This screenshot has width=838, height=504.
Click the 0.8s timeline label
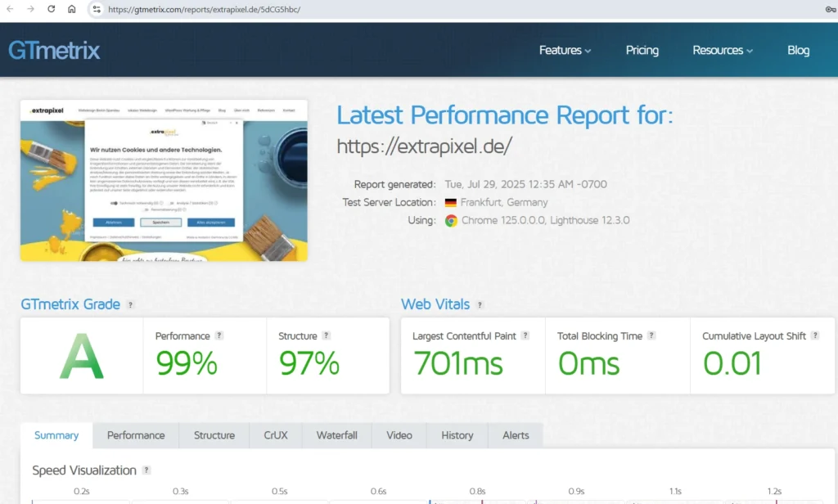tap(477, 491)
